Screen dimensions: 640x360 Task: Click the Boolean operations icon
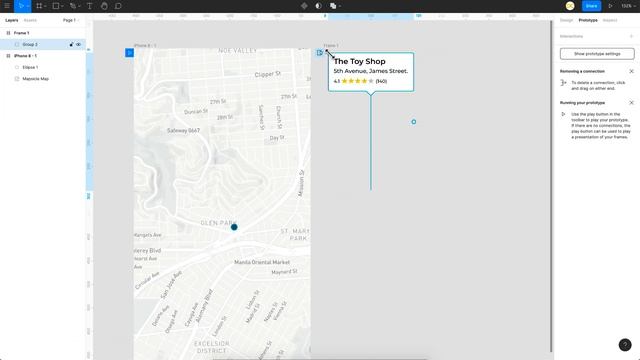tap(333, 6)
